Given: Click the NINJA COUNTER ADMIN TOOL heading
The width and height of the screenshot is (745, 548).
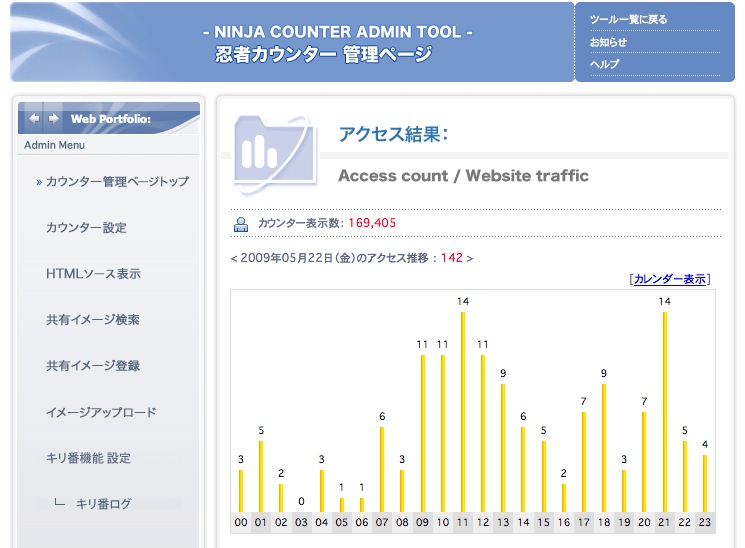Looking at the screenshot, I should coord(337,32).
